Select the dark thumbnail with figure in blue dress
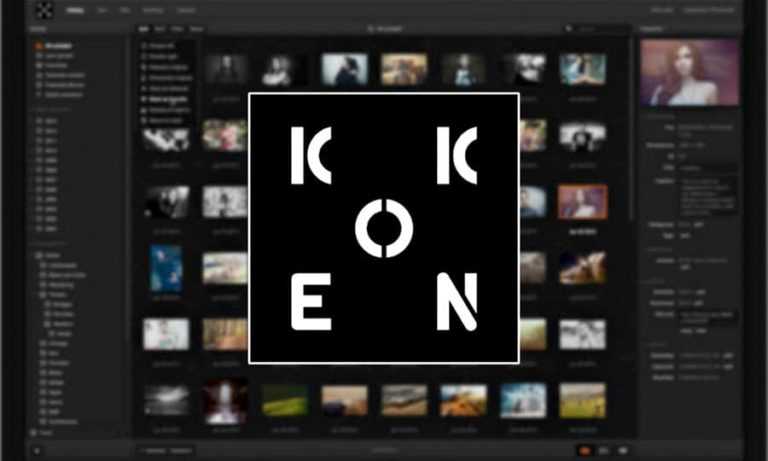Image resolution: width=768 pixels, height=461 pixels. point(463,70)
